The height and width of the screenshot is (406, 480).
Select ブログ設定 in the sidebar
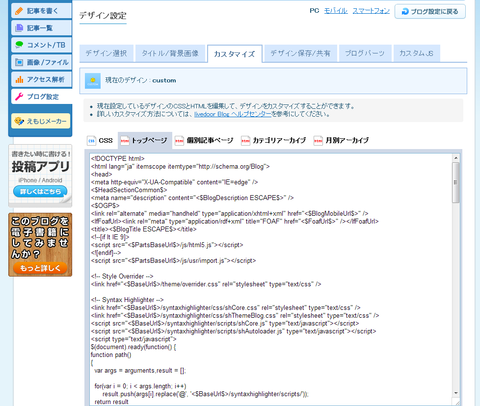(x=42, y=97)
